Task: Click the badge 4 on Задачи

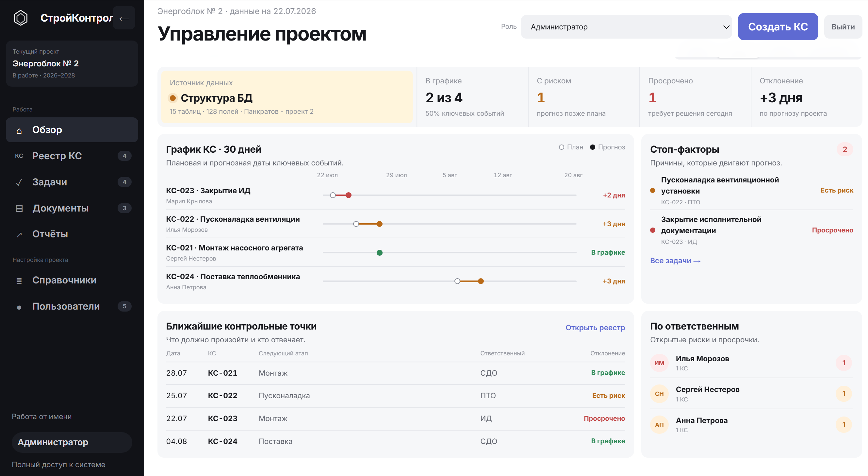Action: pyautogui.click(x=124, y=182)
